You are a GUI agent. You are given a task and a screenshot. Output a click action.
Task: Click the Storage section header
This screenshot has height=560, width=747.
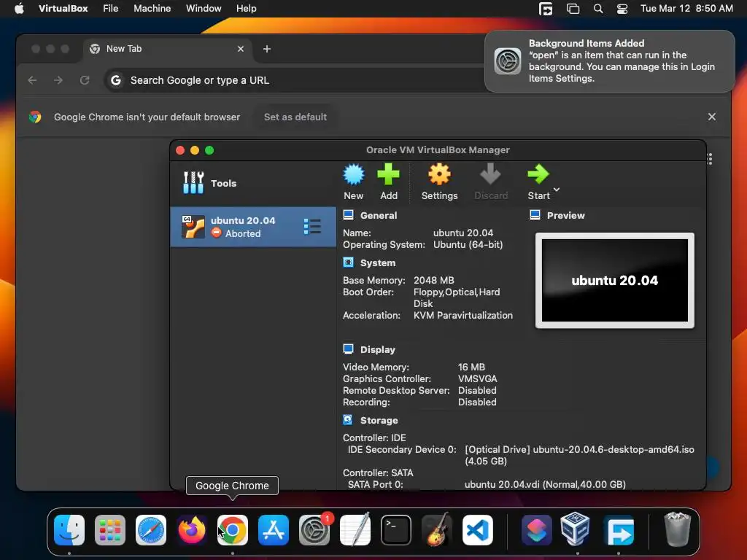coord(379,421)
